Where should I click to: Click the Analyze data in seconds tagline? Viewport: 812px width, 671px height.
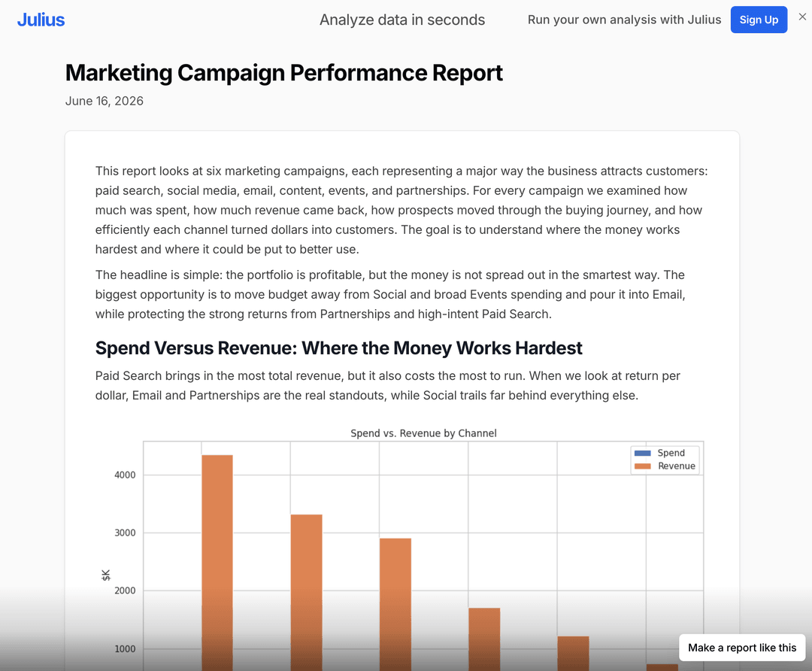(401, 20)
